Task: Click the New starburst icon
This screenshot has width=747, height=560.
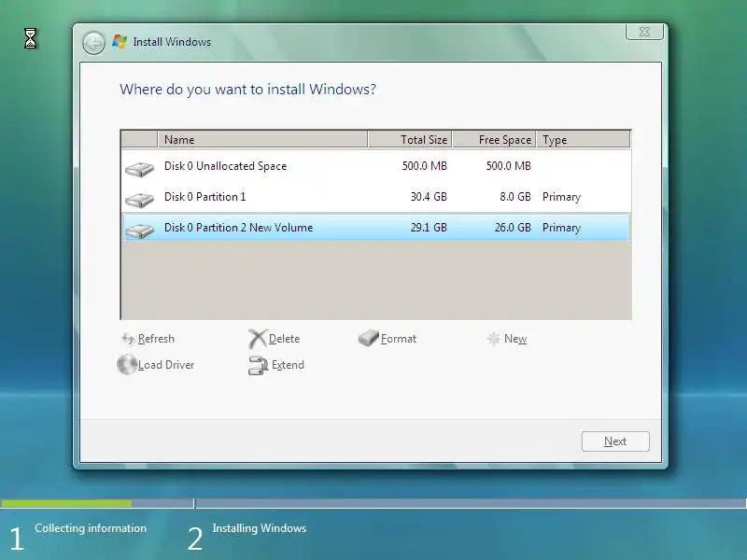Action: click(494, 339)
